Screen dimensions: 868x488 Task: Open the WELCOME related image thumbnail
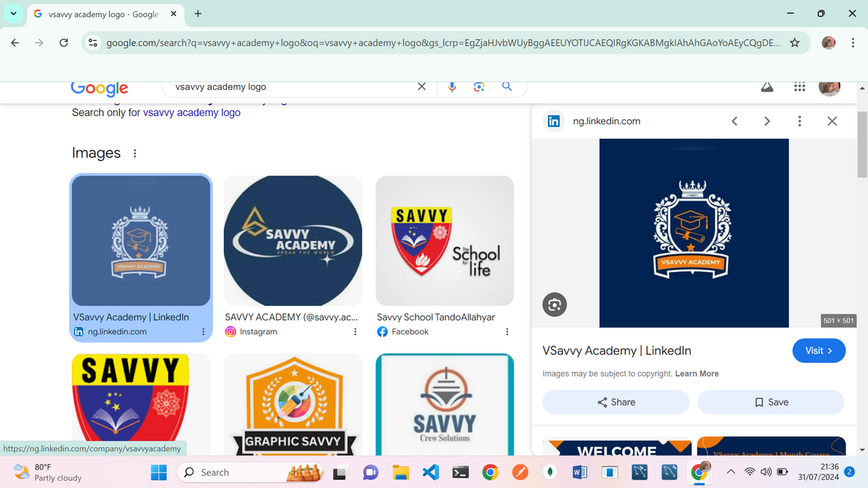click(x=616, y=446)
